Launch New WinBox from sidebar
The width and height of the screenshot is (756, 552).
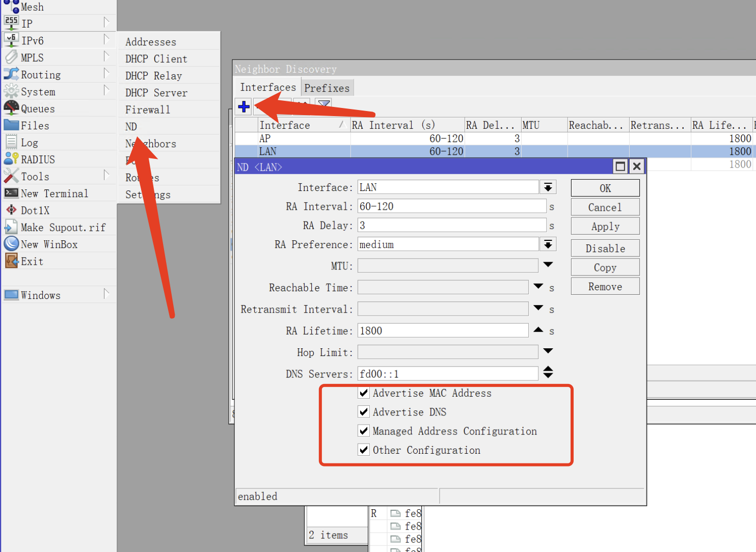pyautogui.click(x=49, y=244)
